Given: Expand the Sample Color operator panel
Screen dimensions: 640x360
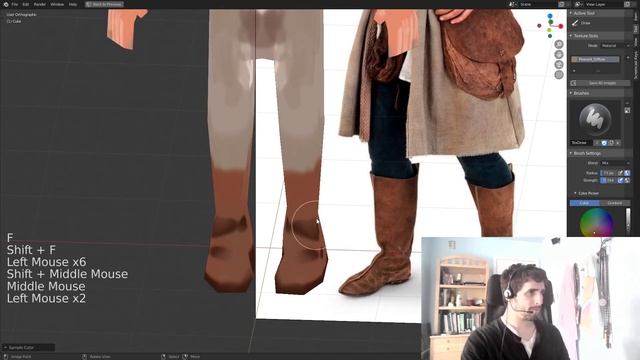Looking at the screenshot, I should pyautogui.click(x=28, y=347).
